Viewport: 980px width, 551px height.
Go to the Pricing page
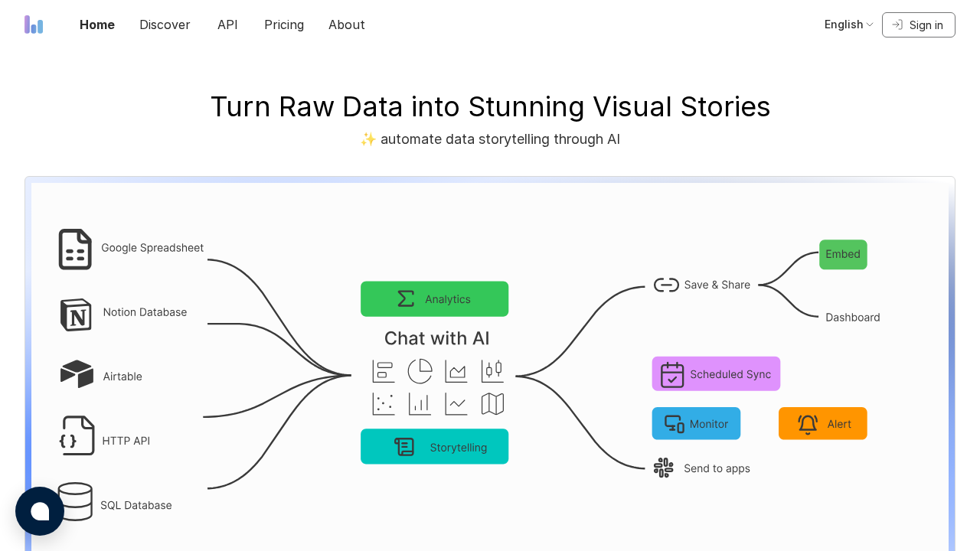(284, 24)
